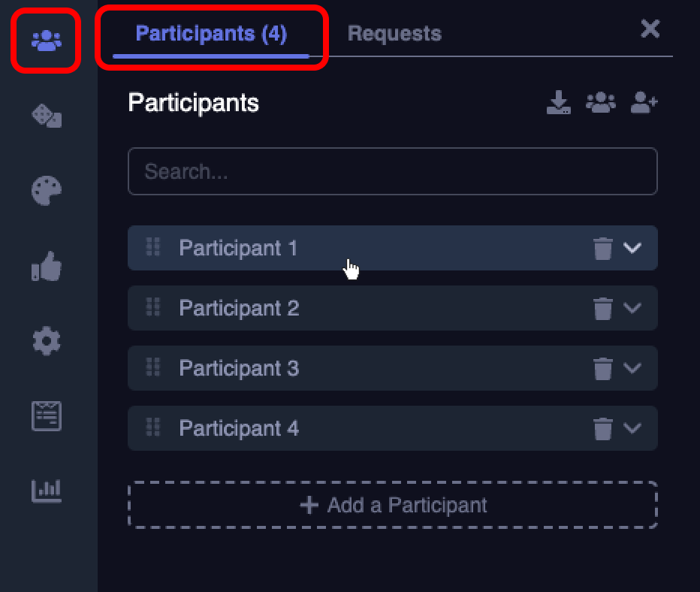Click the Add a Participant button
The image size is (700, 592).
click(x=393, y=505)
